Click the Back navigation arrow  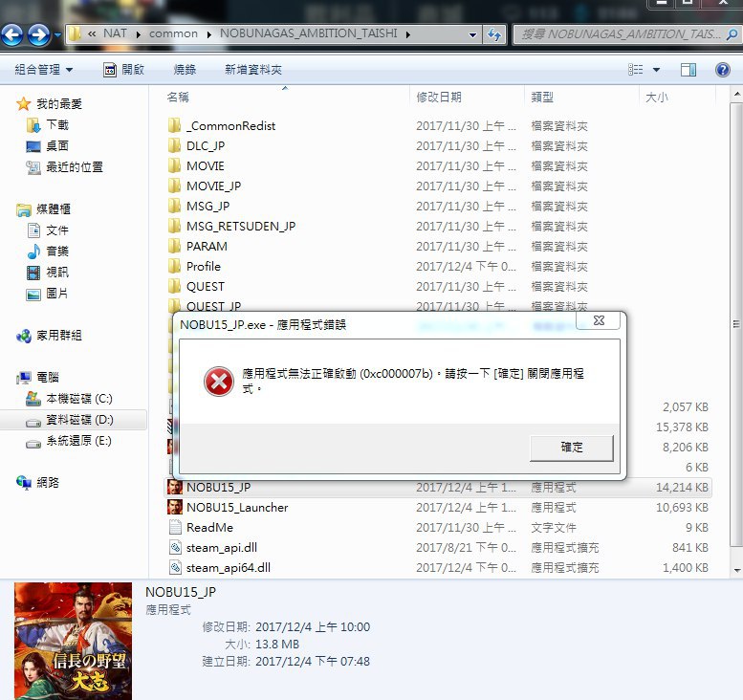11,34
